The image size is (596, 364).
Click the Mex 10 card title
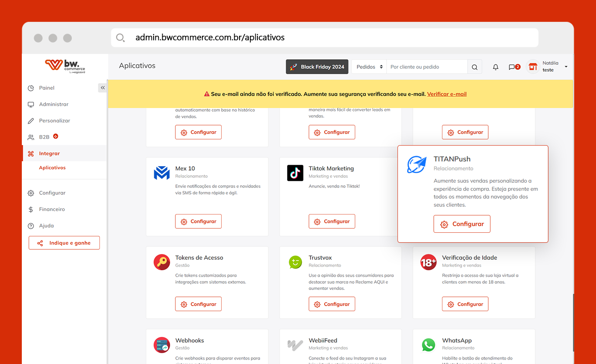(x=185, y=168)
